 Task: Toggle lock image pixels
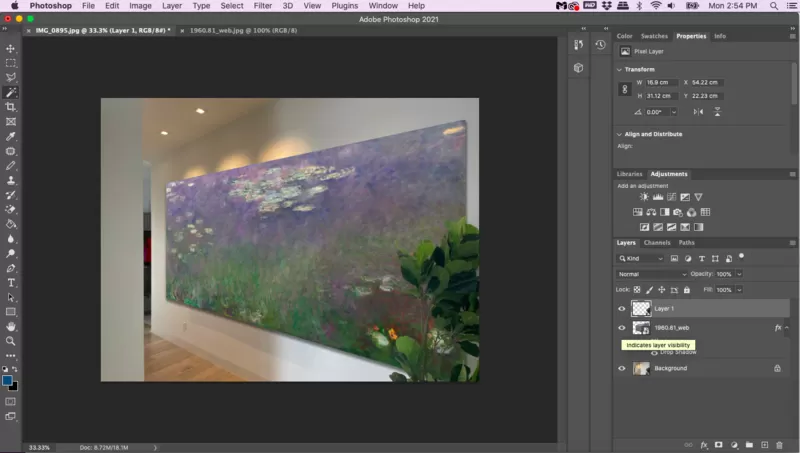pyautogui.click(x=649, y=290)
